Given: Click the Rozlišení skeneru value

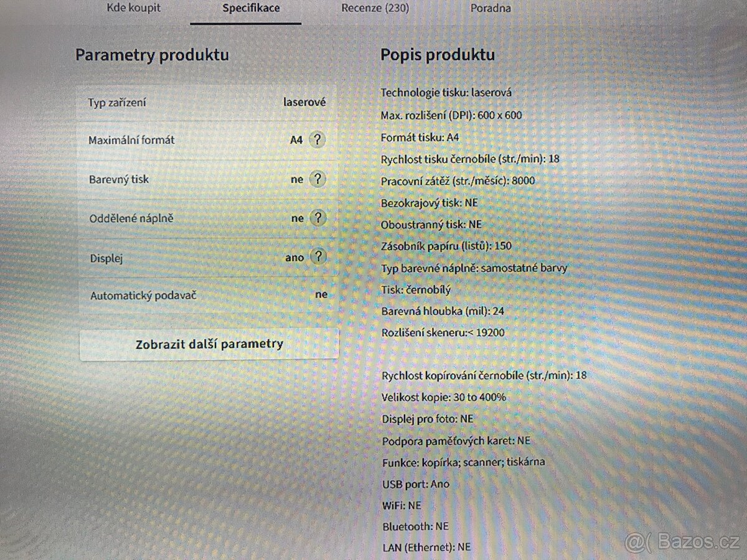Looking at the screenshot, I should pyautogui.click(x=444, y=332).
